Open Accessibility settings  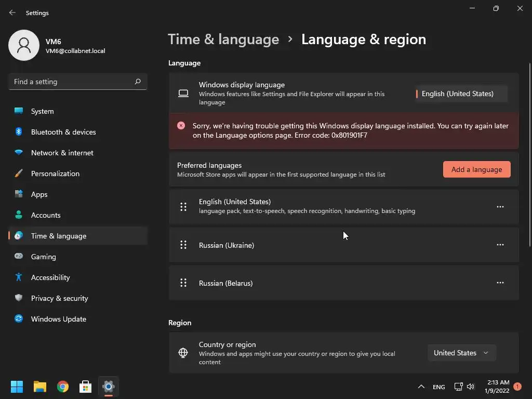(78, 277)
